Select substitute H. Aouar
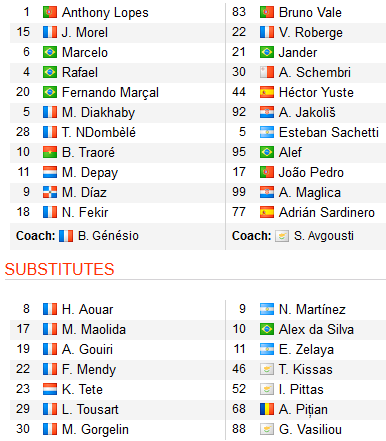 [x=87, y=309]
